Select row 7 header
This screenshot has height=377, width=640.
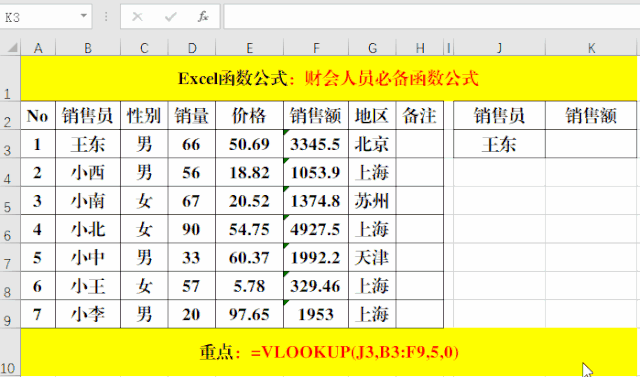(x=10, y=257)
